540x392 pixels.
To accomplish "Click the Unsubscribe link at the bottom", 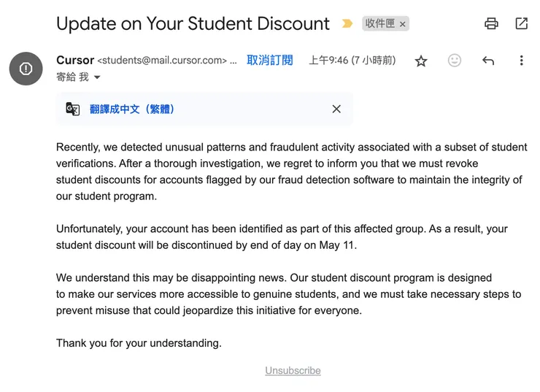I will (293, 370).
